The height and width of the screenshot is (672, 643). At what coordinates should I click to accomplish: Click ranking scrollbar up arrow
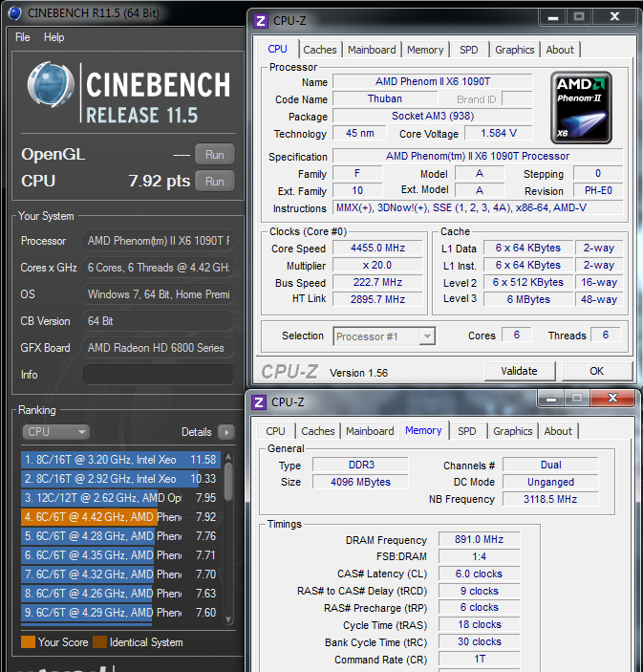point(228,457)
